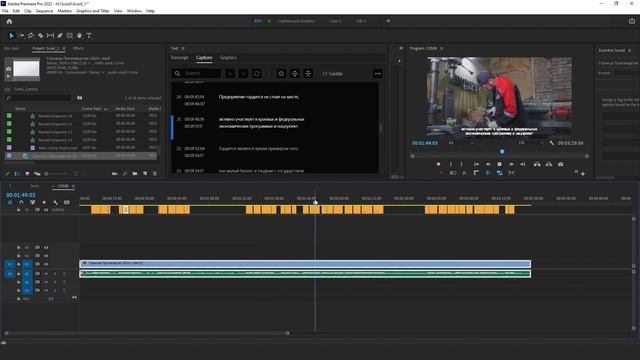
Task: Open the Sequence menu
Action: (44, 11)
